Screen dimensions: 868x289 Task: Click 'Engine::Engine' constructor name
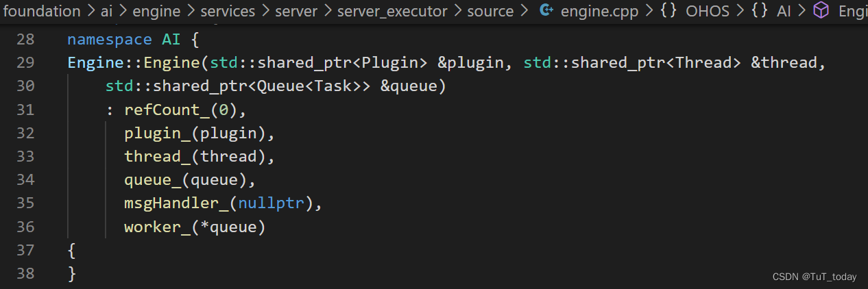134,63
